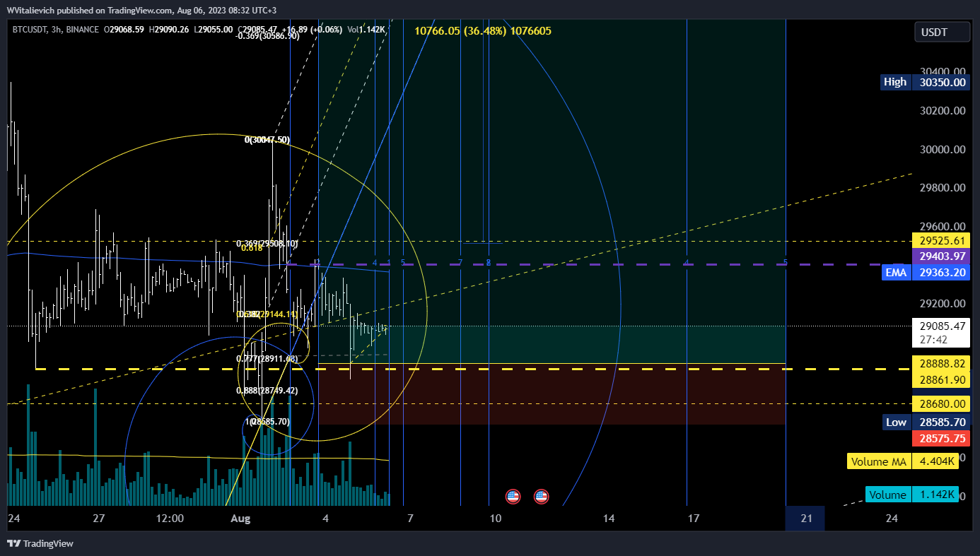Click the 24 date on the far right of time axis
Image resolution: width=980 pixels, height=556 pixels.
click(892, 519)
